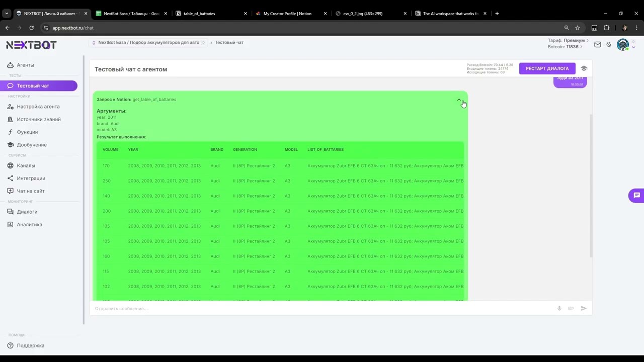This screenshot has height=362, width=644.
Task: Click the graduation cap icon beside restart
Action: pos(584,68)
